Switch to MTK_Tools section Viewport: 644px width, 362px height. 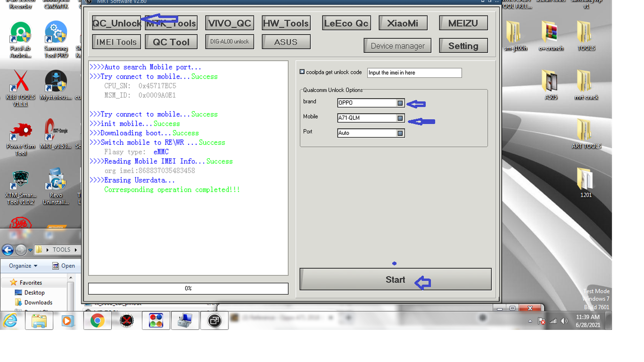click(x=171, y=23)
